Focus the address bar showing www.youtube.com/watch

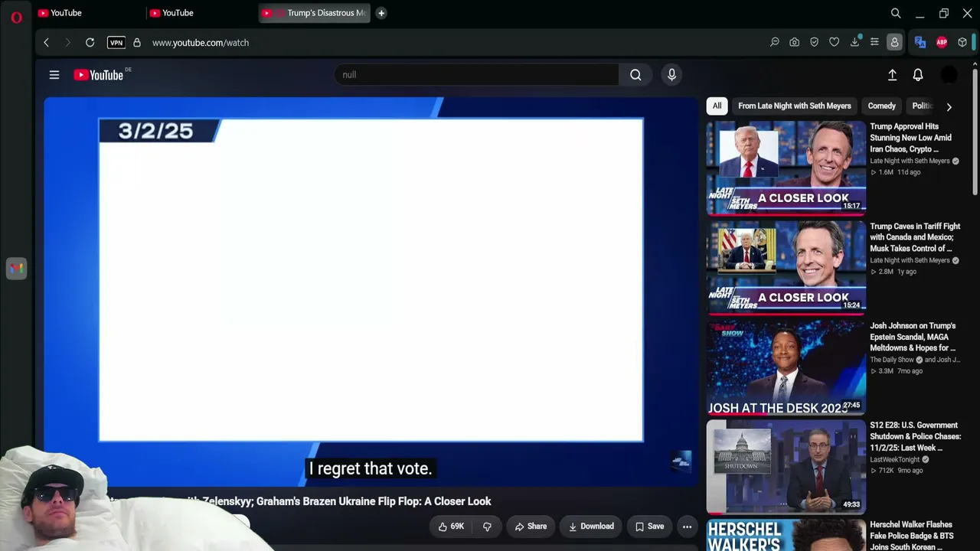tap(201, 43)
